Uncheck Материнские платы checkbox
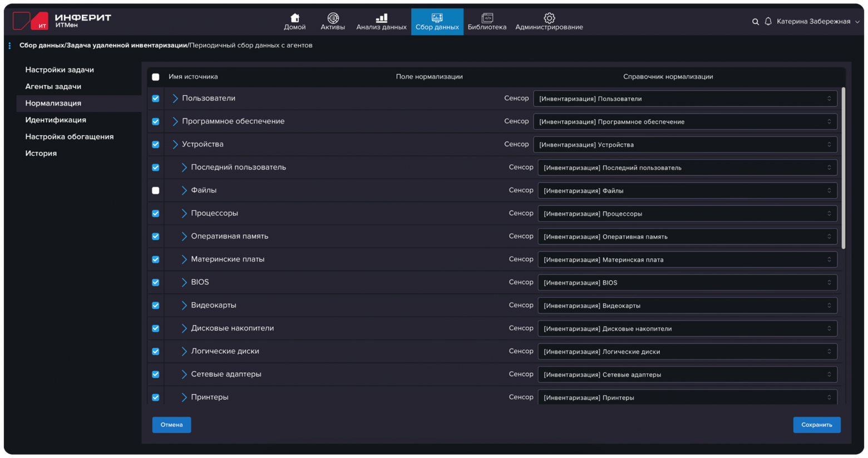The height and width of the screenshot is (458, 868). [156, 259]
